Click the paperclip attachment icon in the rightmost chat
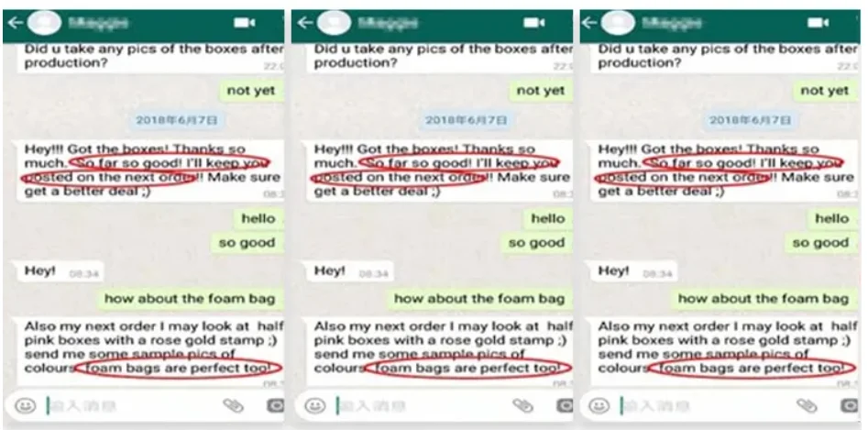 [807, 405]
